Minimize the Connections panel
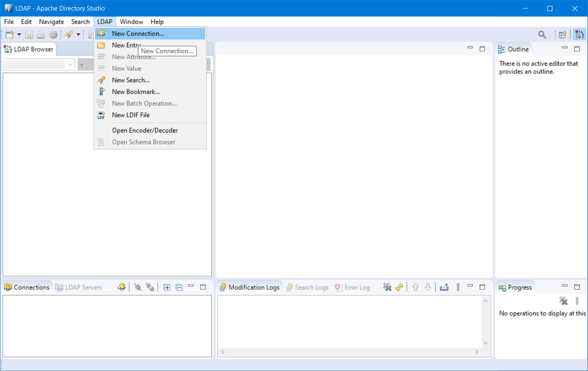Screen dimensions: 588x371 pyautogui.click(x=191, y=286)
